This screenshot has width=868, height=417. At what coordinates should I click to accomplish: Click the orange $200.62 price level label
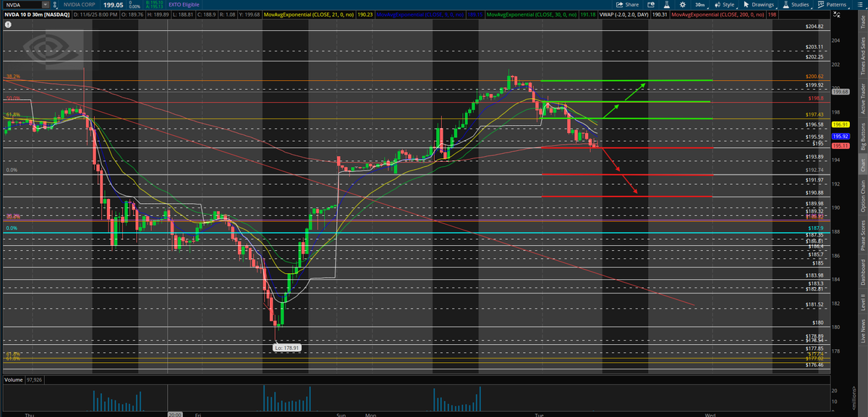click(815, 76)
